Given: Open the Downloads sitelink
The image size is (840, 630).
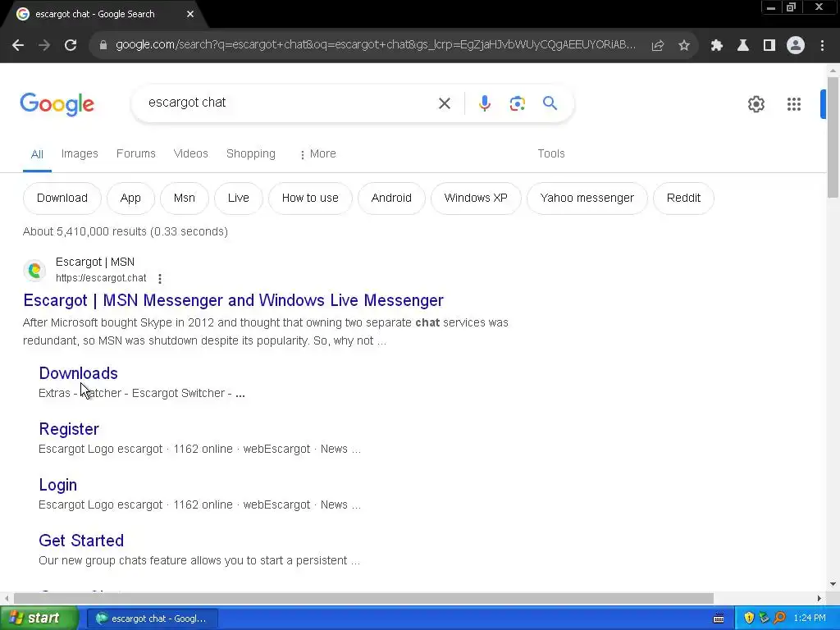Looking at the screenshot, I should (x=78, y=373).
